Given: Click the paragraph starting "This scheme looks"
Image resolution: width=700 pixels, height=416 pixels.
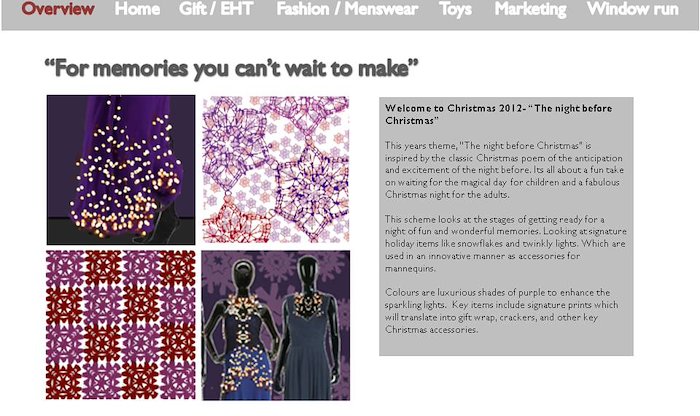Looking at the screenshot, I should click(x=505, y=244).
